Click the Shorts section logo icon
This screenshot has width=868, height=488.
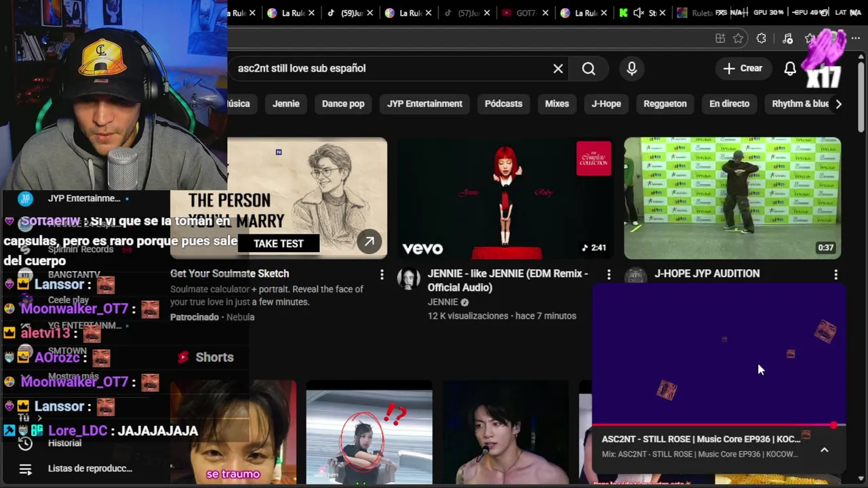pos(182,357)
